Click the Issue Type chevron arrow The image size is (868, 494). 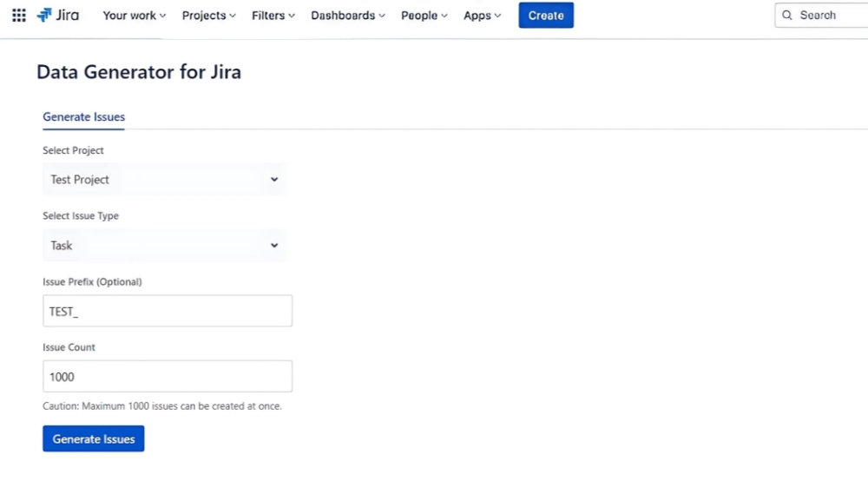click(x=274, y=246)
